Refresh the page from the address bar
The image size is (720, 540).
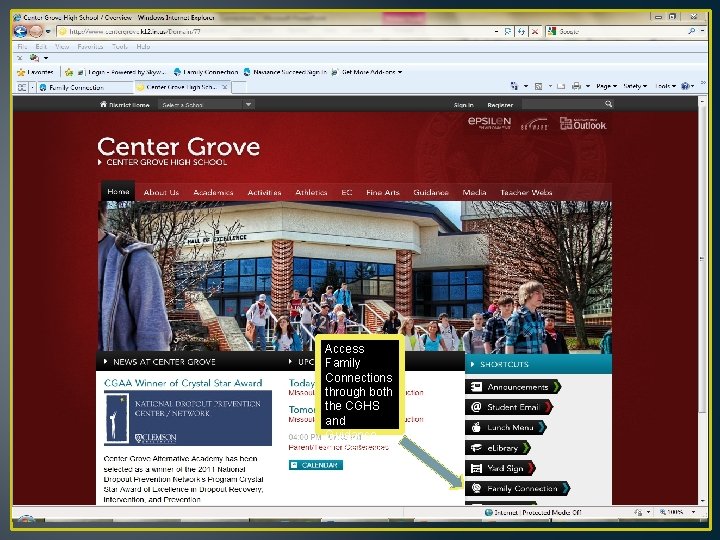click(521, 31)
